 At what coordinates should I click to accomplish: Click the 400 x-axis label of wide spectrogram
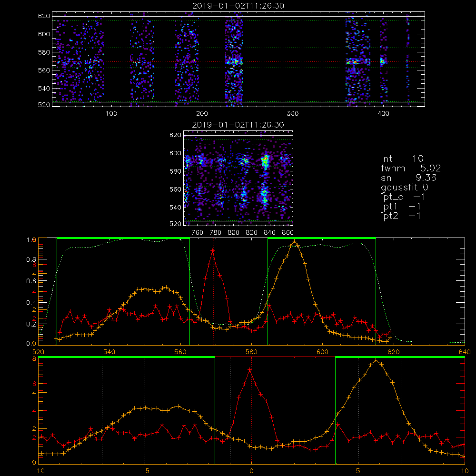383,114
